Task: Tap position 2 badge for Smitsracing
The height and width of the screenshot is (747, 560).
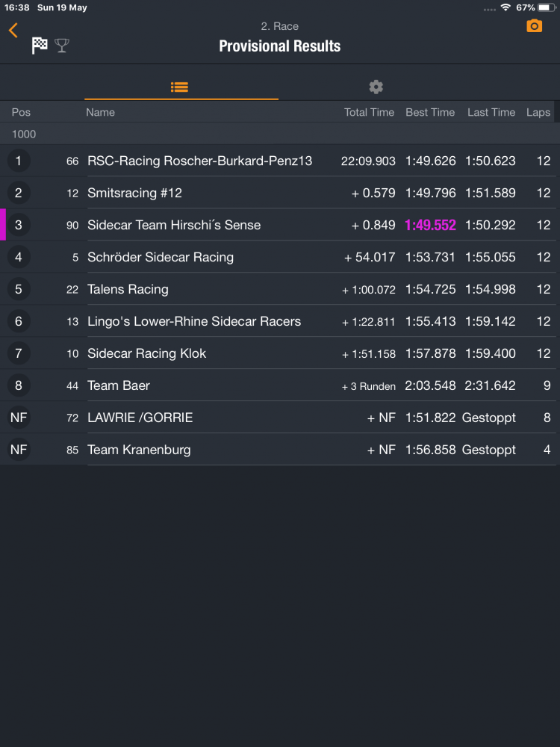Action: 19,193
